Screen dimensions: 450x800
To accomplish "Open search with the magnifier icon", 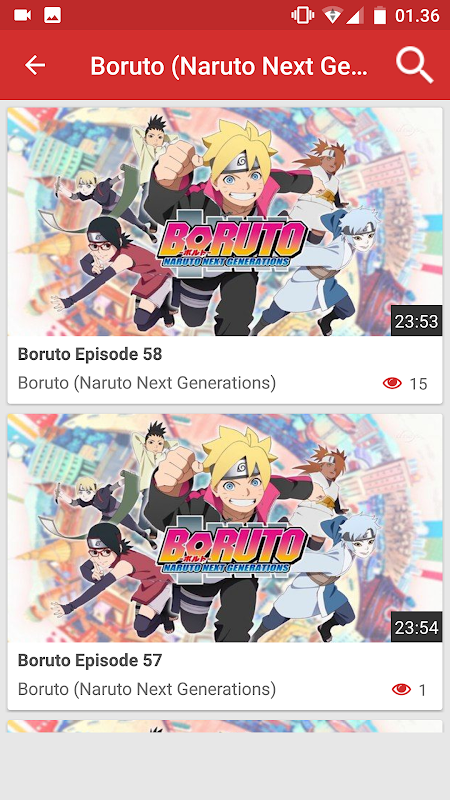I will [x=414, y=66].
